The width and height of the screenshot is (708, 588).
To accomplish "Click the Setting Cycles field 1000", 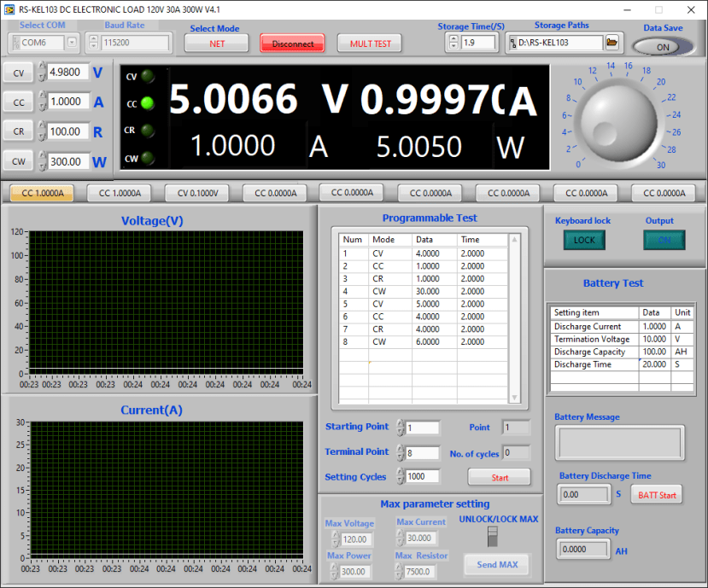I will [x=423, y=476].
